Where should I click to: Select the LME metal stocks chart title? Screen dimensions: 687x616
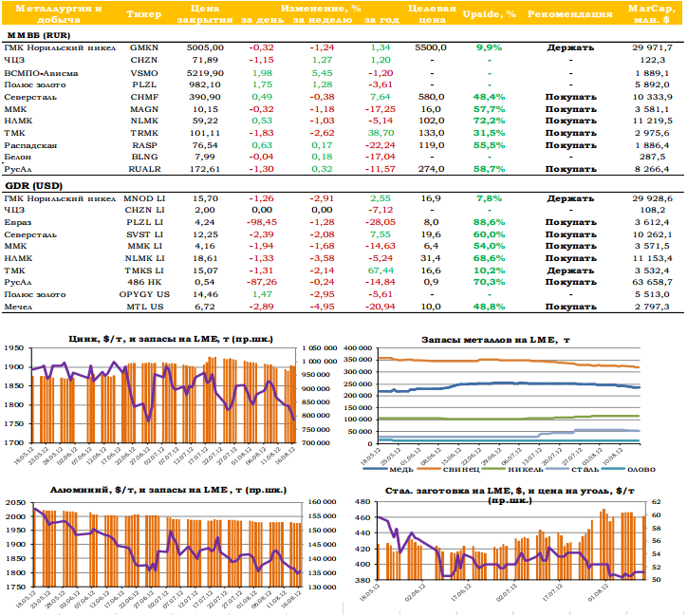coord(495,340)
